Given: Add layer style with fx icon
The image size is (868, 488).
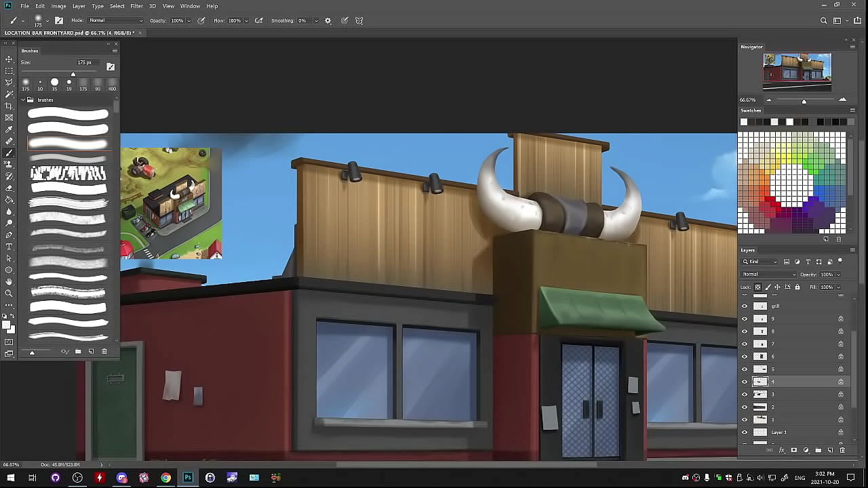Looking at the screenshot, I should [782, 450].
